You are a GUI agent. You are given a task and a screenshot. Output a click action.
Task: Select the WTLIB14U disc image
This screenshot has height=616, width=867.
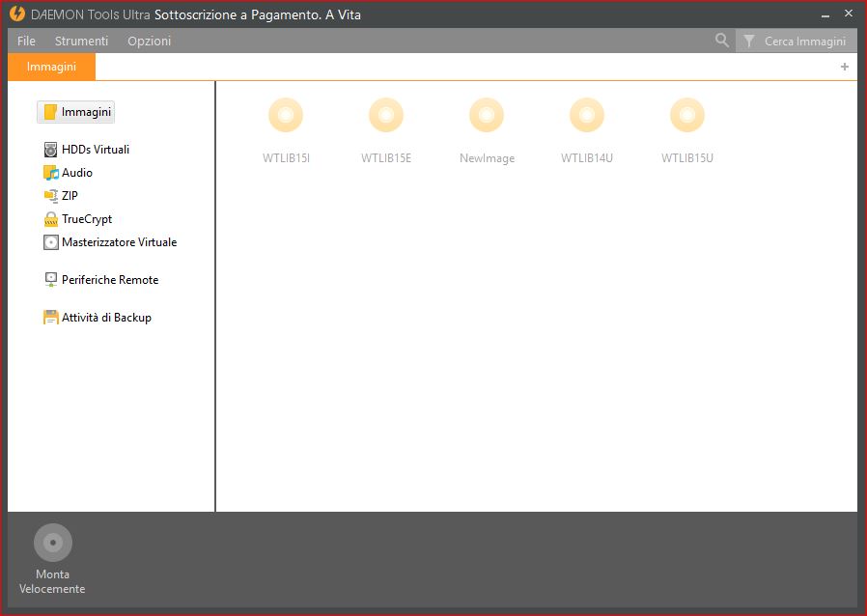(x=587, y=115)
